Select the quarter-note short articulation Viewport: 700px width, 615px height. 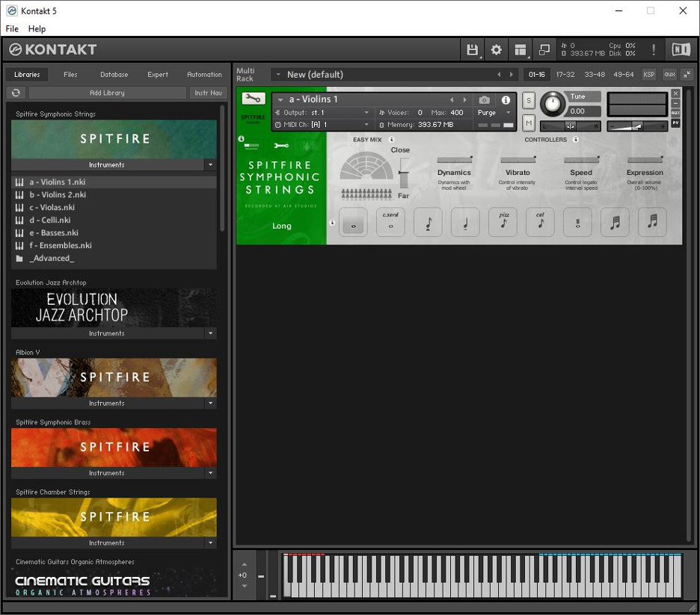click(x=465, y=222)
